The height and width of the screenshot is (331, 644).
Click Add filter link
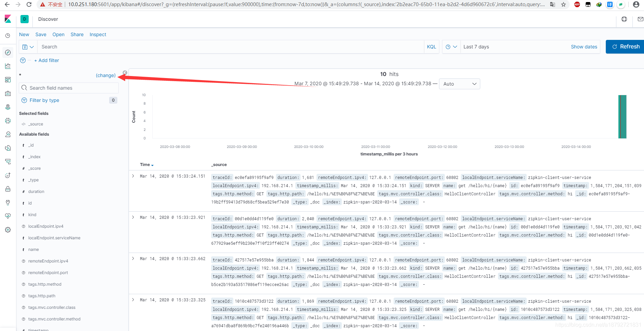point(47,60)
